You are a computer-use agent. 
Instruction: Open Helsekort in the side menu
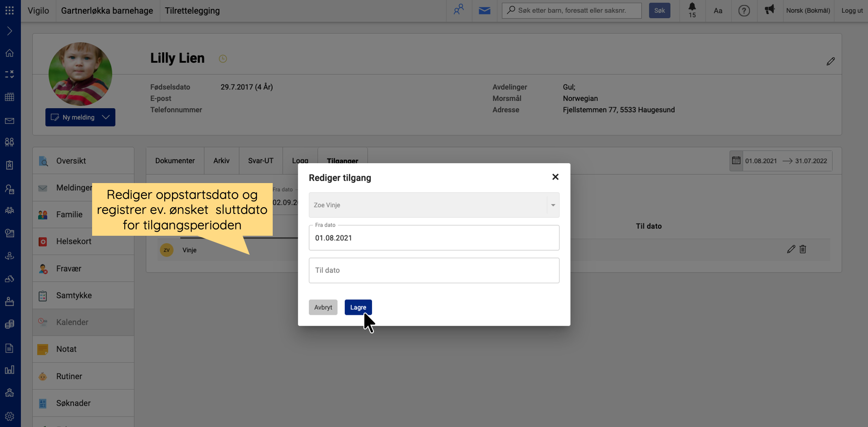pyautogui.click(x=74, y=242)
